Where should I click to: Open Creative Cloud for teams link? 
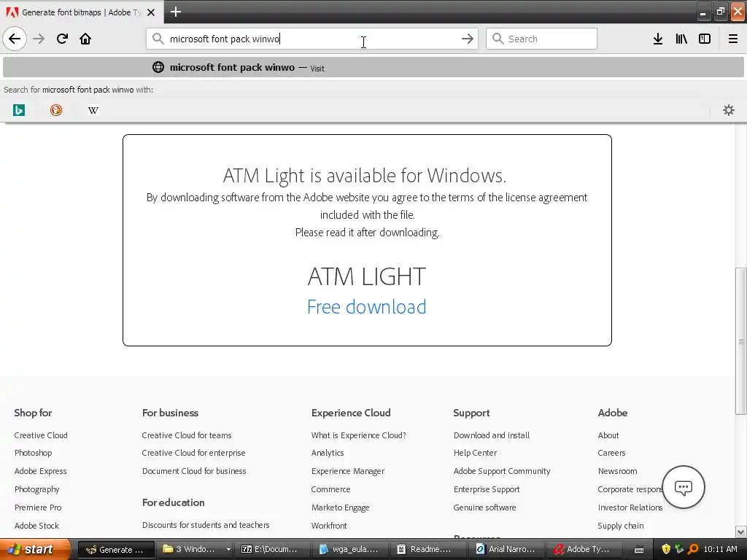pos(187,435)
